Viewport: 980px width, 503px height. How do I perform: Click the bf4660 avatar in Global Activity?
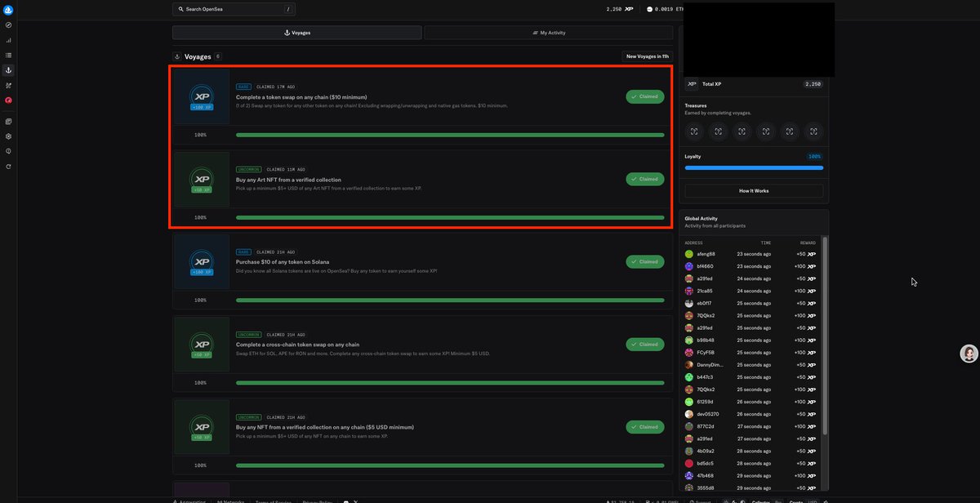pos(689,266)
